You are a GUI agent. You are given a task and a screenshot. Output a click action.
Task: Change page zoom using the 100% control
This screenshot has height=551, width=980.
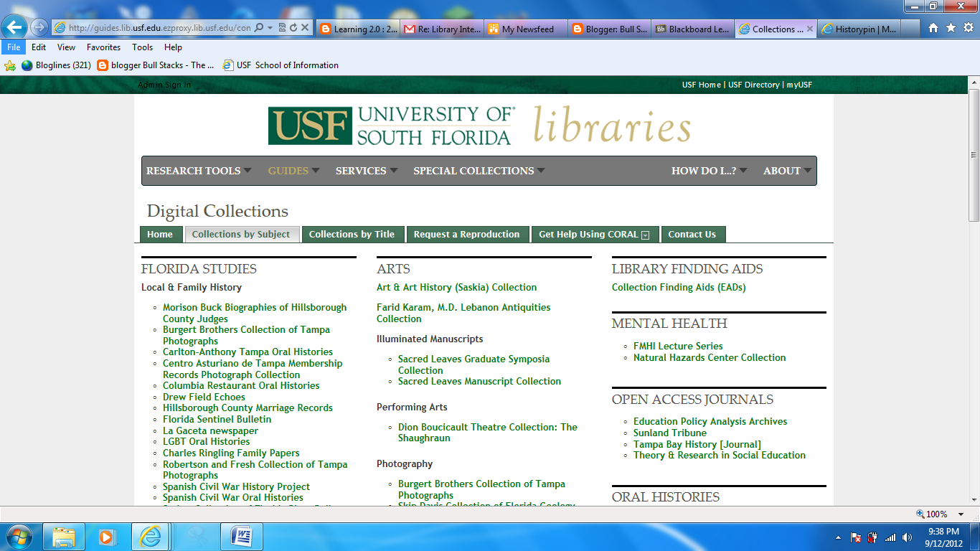point(933,514)
